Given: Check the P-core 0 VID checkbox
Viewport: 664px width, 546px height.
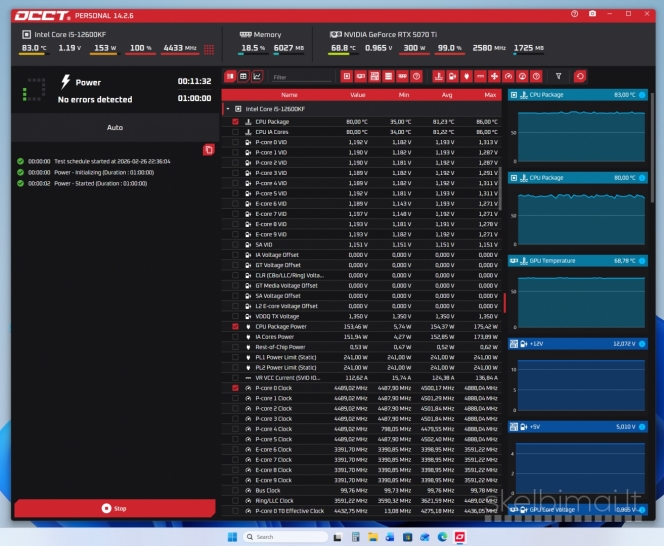Looking at the screenshot, I should pyautogui.click(x=235, y=142).
